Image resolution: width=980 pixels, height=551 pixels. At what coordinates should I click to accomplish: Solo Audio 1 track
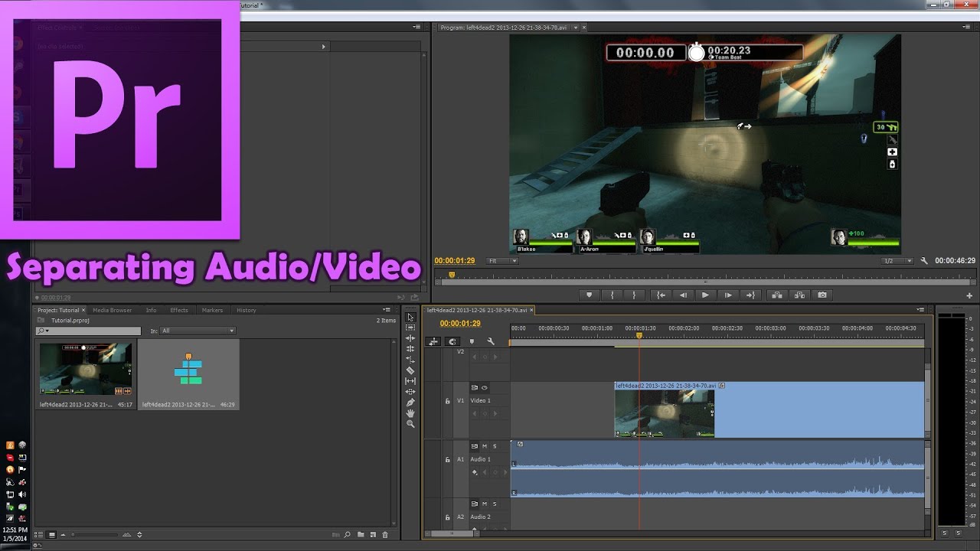495,446
